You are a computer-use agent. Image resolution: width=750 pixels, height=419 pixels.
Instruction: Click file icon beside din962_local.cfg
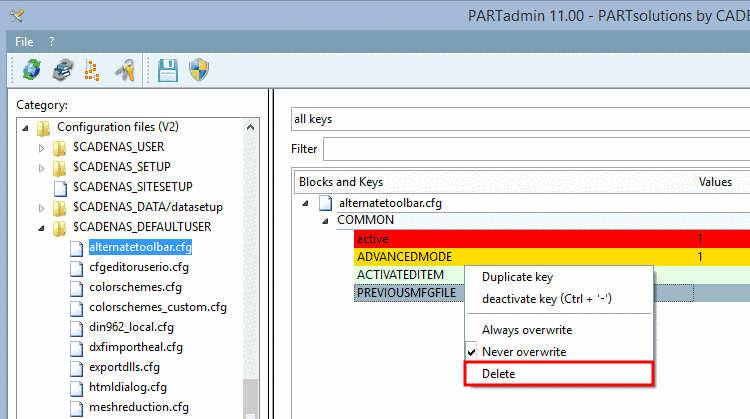pyautogui.click(x=76, y=328)
